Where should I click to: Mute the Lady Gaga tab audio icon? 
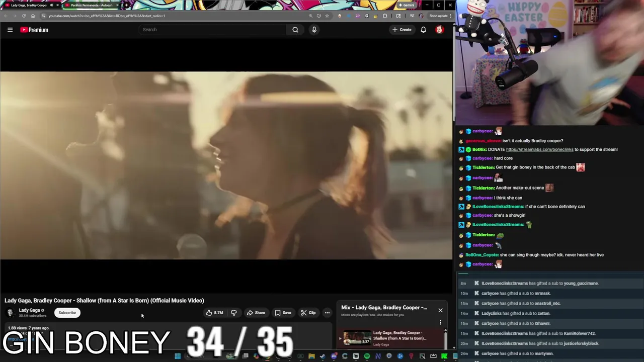tap(51, 5)
